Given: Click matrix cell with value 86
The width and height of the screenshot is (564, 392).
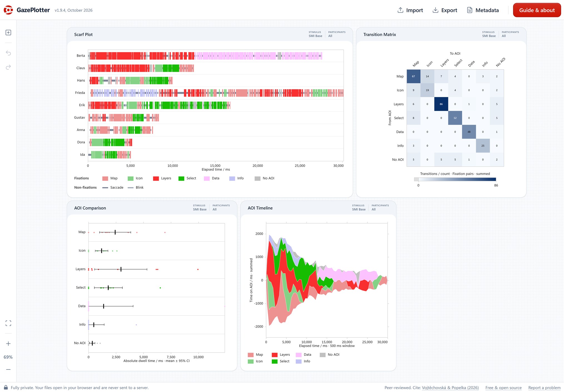Looking at the screenshot, I should [441, 104].
